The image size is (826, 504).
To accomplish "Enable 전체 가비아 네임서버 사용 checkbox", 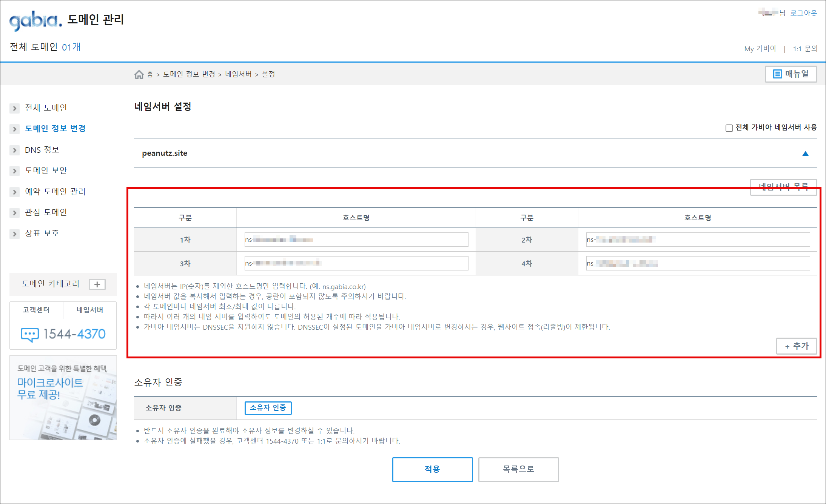I will [729, 128].
